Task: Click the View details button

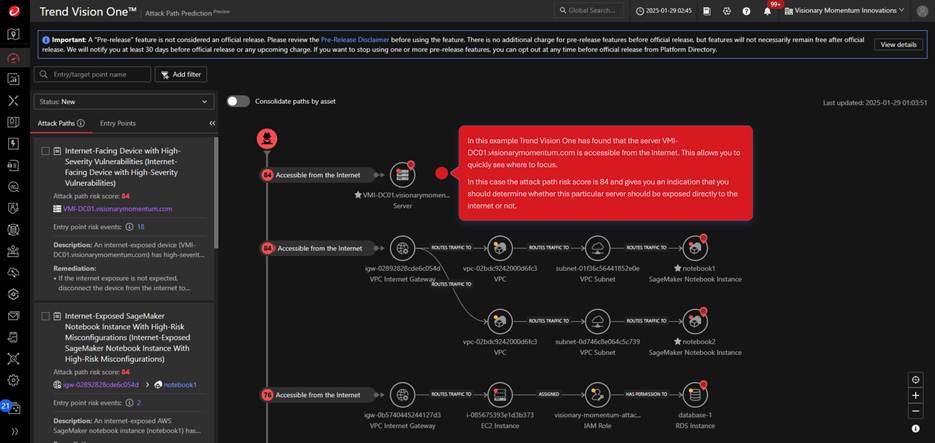Action: (898, 45)
